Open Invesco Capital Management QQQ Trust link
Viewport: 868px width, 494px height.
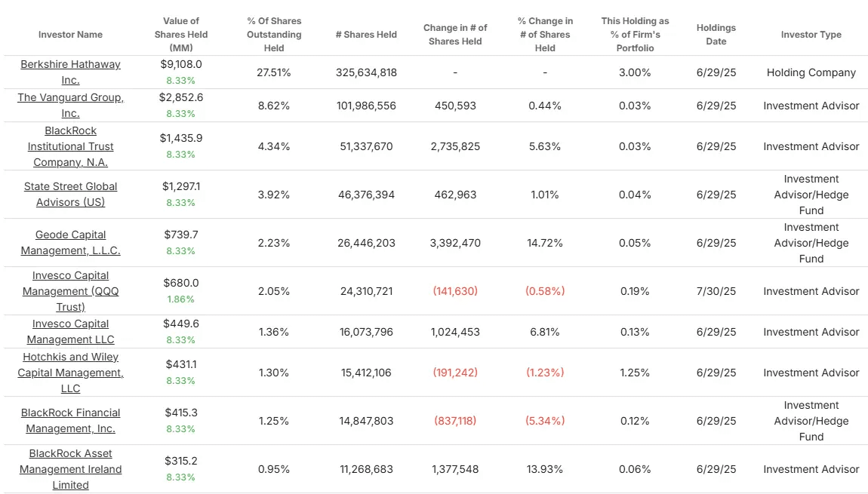70,291
